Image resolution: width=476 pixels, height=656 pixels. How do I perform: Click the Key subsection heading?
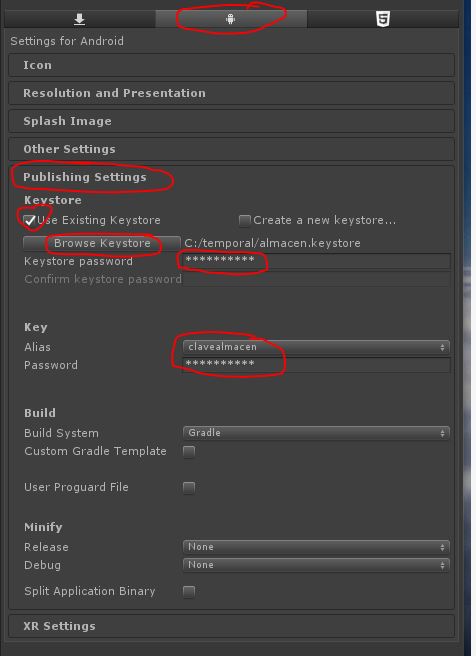(36, 327)
